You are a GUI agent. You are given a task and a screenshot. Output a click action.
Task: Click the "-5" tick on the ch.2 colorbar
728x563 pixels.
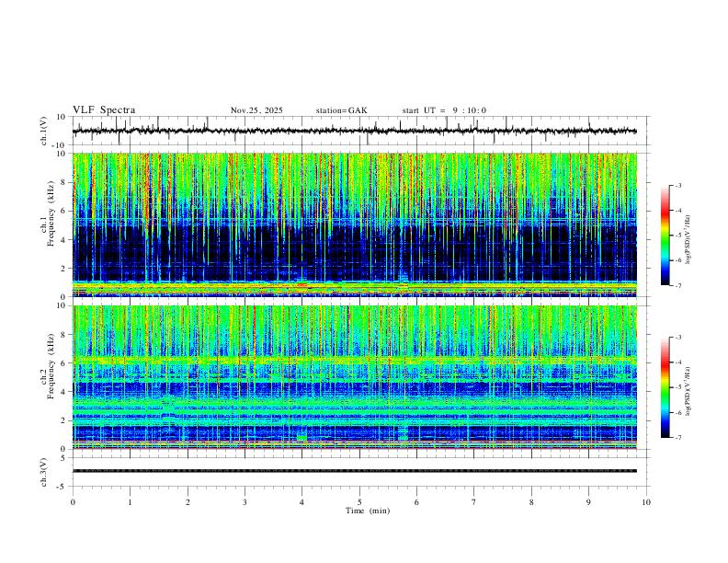pos(677,387)
